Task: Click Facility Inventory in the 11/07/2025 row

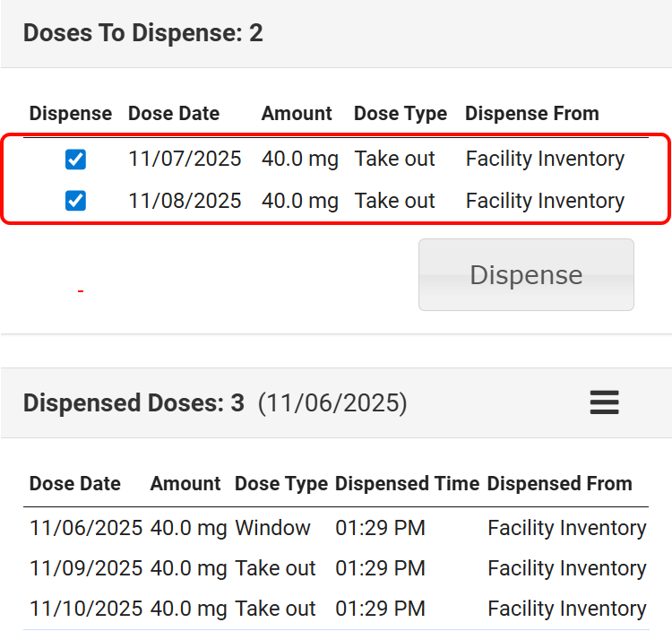Action: [x=545, y=160]
